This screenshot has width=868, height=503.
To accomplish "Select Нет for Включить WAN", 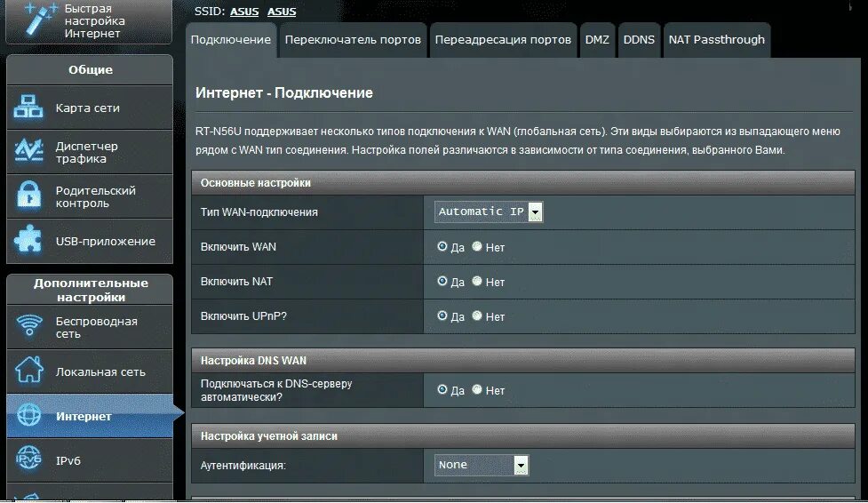I will tap(476, 246).
